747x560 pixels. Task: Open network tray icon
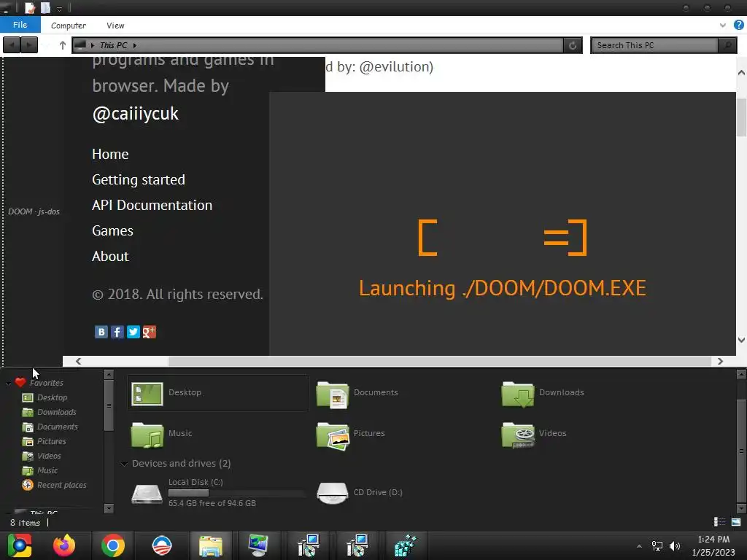tap(657, 546)
